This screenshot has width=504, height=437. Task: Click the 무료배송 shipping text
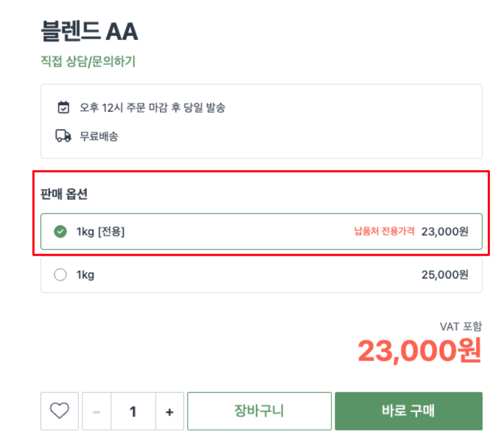(x=99, y=136)
